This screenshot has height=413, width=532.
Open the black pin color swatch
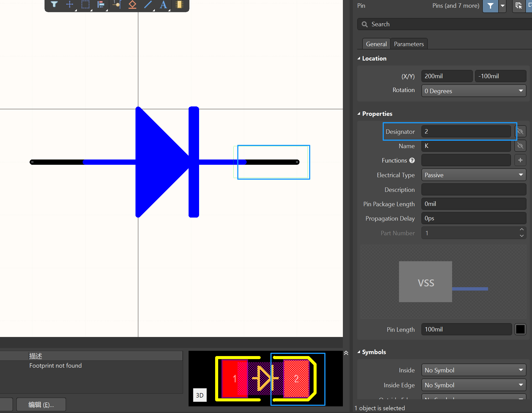520,329
